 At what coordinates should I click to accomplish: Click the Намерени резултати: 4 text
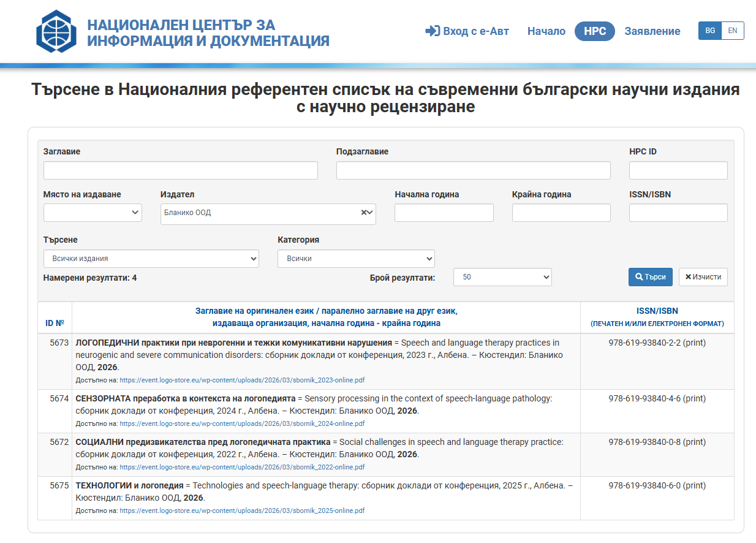pyautogui.click(x=90, y=278)
